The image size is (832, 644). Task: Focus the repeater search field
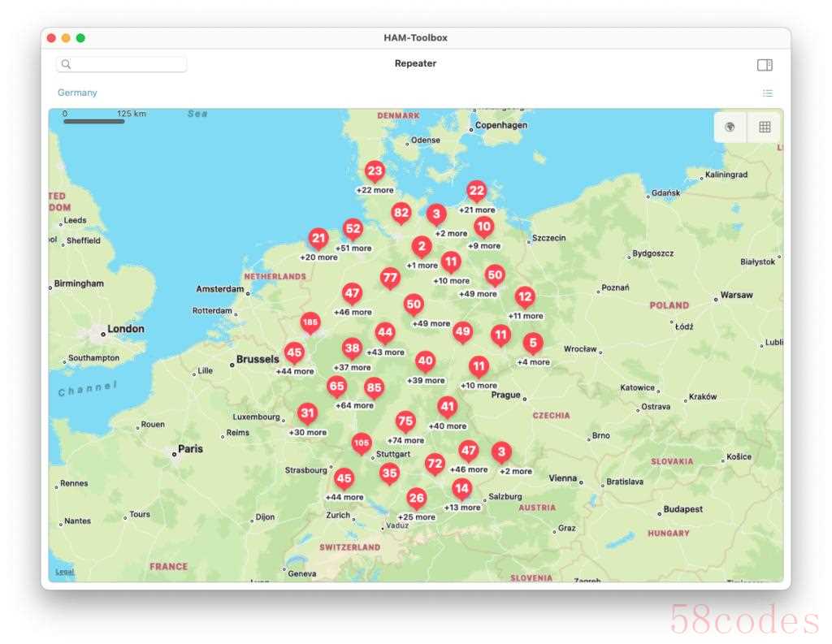(x=122, y=64)
